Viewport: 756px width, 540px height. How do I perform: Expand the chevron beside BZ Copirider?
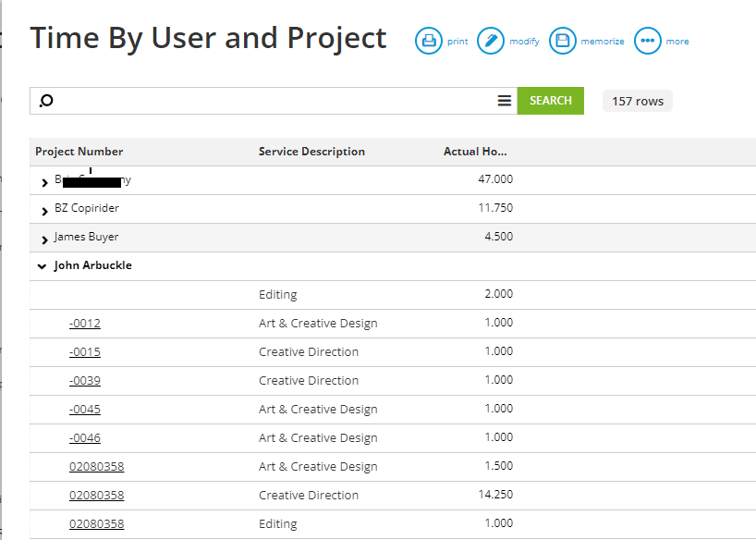44,211
